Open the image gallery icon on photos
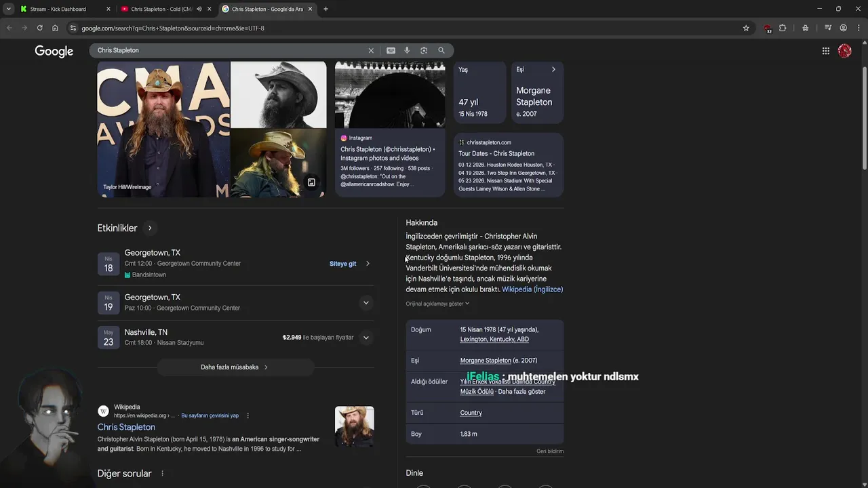Image resolution: width=868 pixels, height=488 pixels. 311,182
